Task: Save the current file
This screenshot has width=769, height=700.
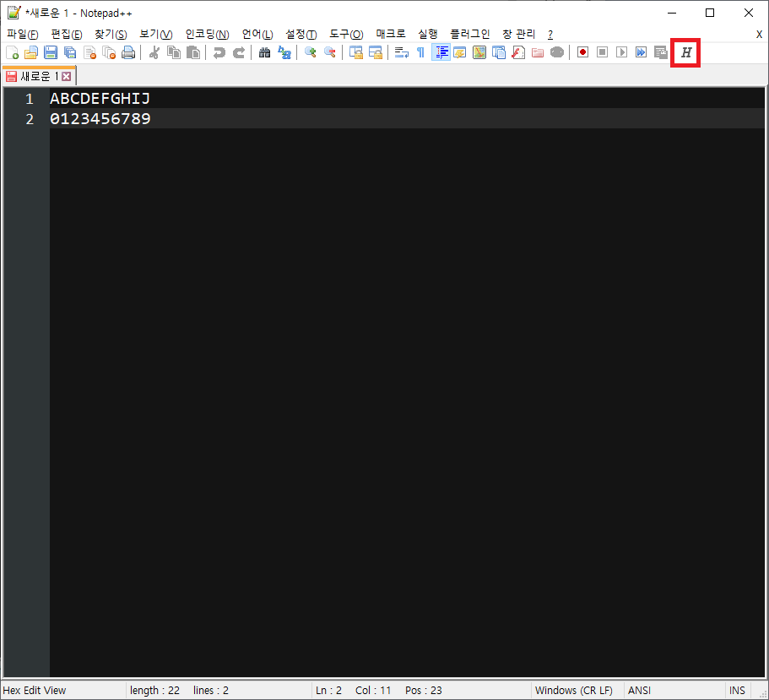Action: point(51,52)
